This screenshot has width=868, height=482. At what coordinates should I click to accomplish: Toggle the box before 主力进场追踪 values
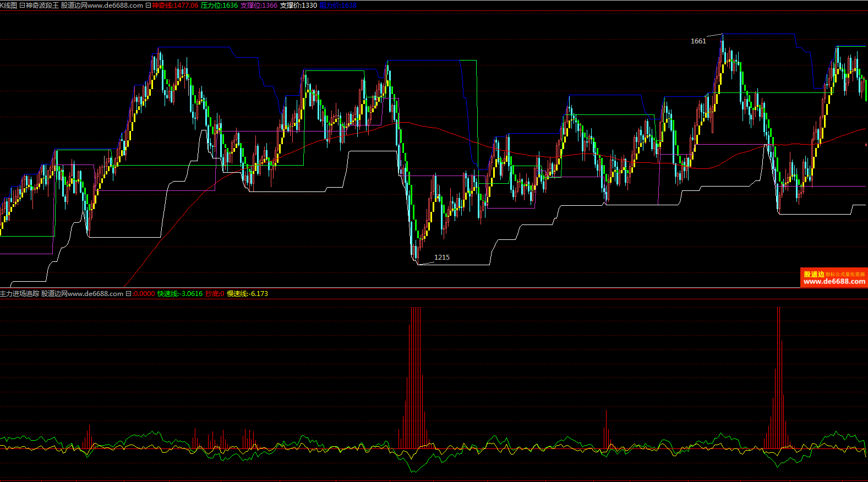[128, 294]
